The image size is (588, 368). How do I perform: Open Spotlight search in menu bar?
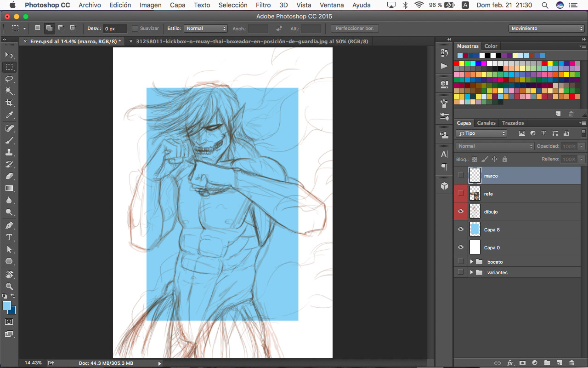point(545,5)
